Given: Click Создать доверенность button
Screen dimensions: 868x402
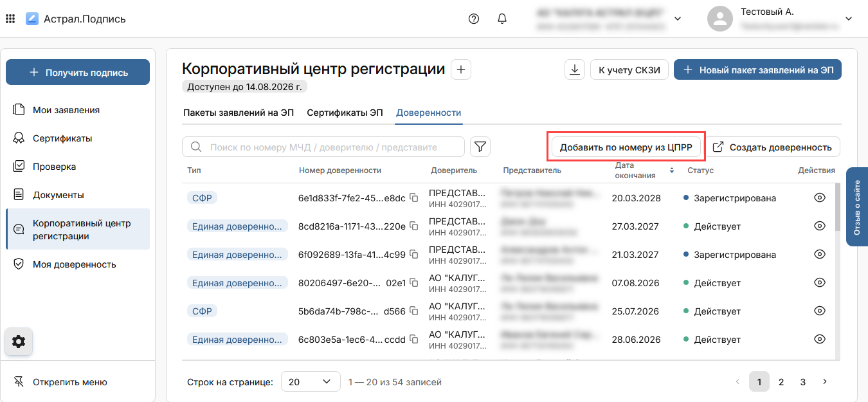Looking at the screenshot, I should (773, 147).
